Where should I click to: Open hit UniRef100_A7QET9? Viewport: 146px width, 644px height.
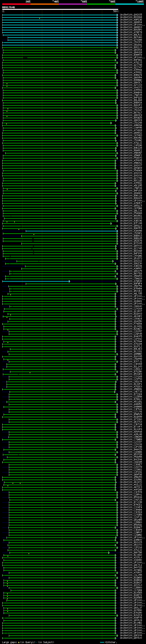pos(131,32)
